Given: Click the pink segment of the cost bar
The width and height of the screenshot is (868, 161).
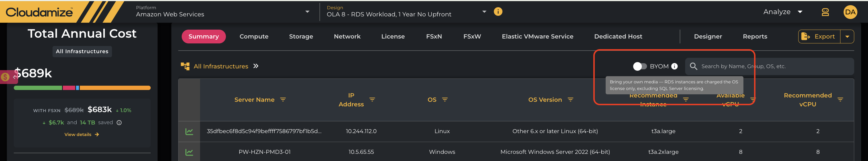Looking at the screenshot, I should [69, 88].
